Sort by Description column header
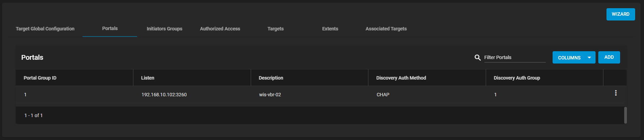 coord(271,78)
